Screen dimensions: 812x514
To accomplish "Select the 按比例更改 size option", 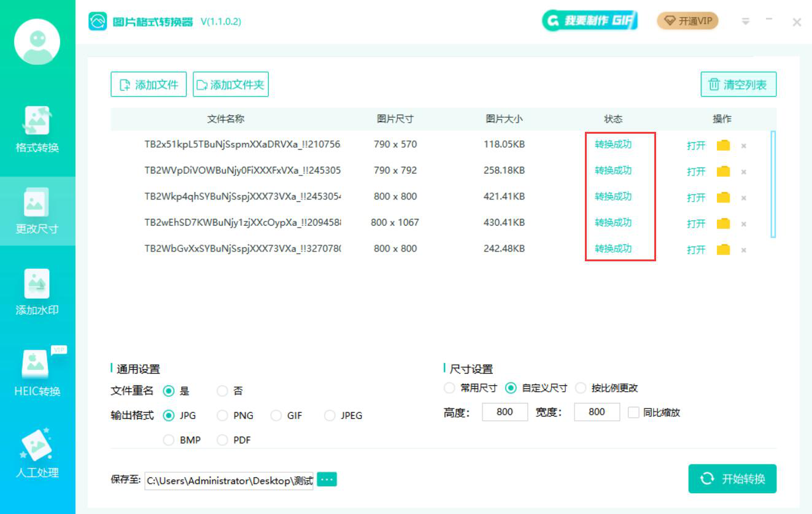I will click(x=581, y=388).
